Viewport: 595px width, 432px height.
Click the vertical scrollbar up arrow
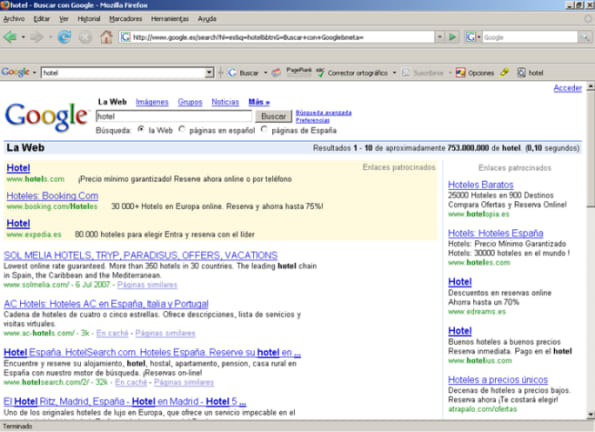point(590,87)
